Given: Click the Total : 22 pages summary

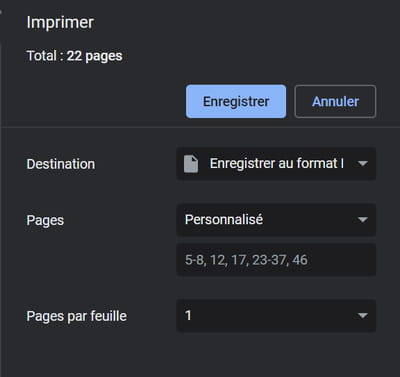Looking at the screenshot, I should click(74, 56).
